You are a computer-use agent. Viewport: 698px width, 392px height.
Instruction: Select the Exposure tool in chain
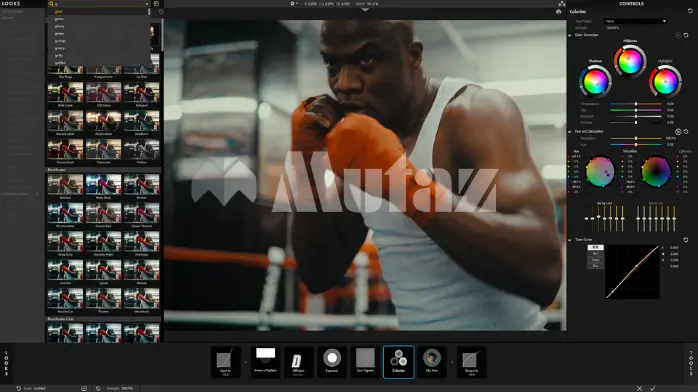[x=332, y=362]
